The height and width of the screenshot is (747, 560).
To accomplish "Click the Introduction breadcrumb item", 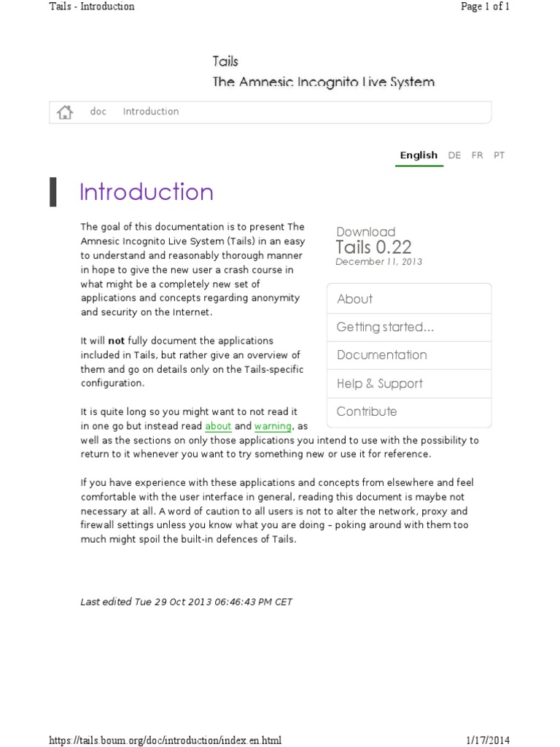I will (x=151, y=112).
